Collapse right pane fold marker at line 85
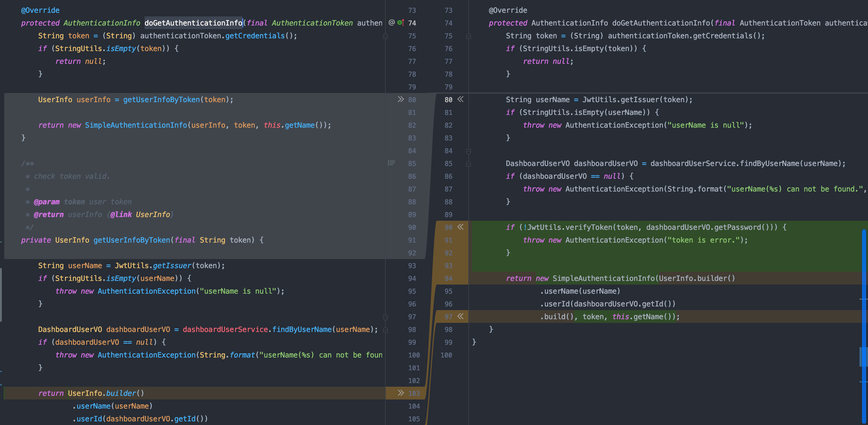868x425 pixels. tap(468, 164)
